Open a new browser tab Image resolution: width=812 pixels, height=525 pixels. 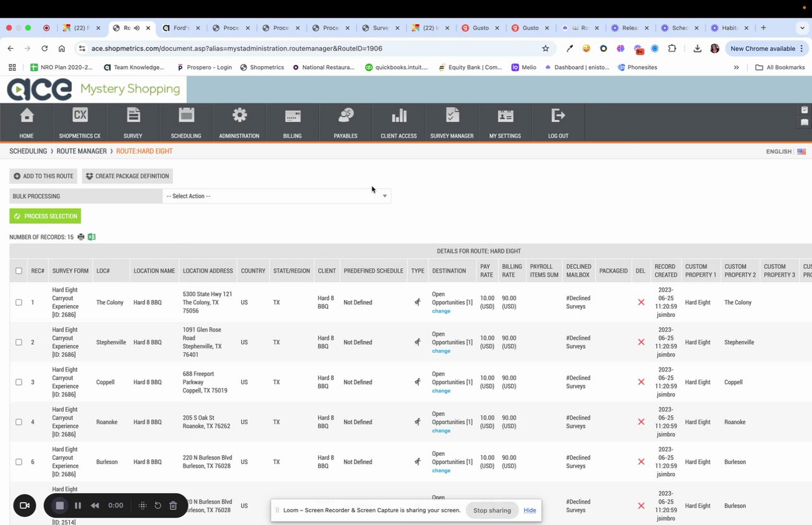(x=763, y=28)
